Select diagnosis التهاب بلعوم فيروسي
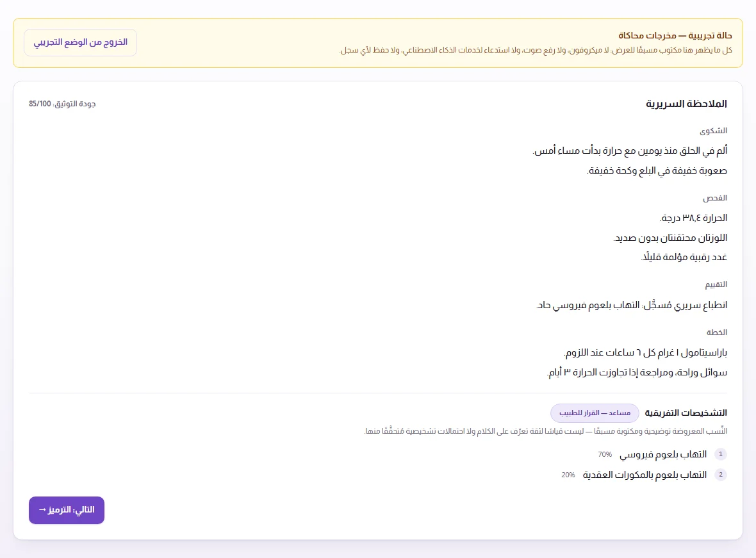Image resolution: width=756 pixels, height=558 pixels. pyautogui.click(x=663, y=454)
